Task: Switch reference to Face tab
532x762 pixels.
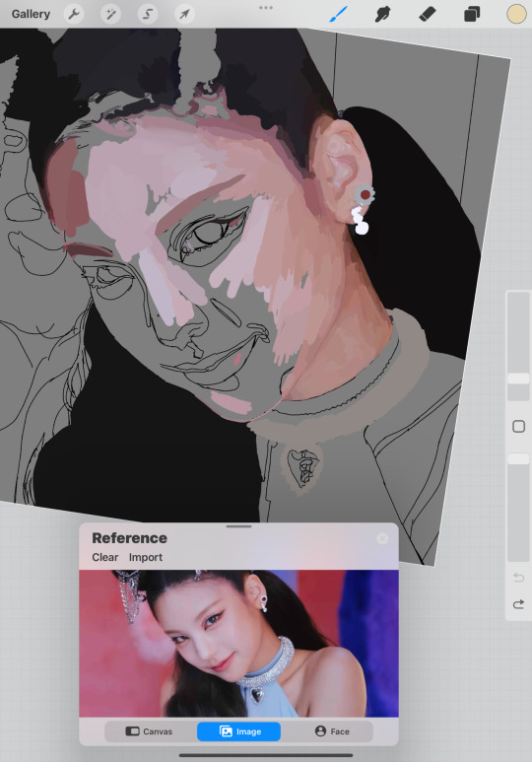Action: point(332,731)
